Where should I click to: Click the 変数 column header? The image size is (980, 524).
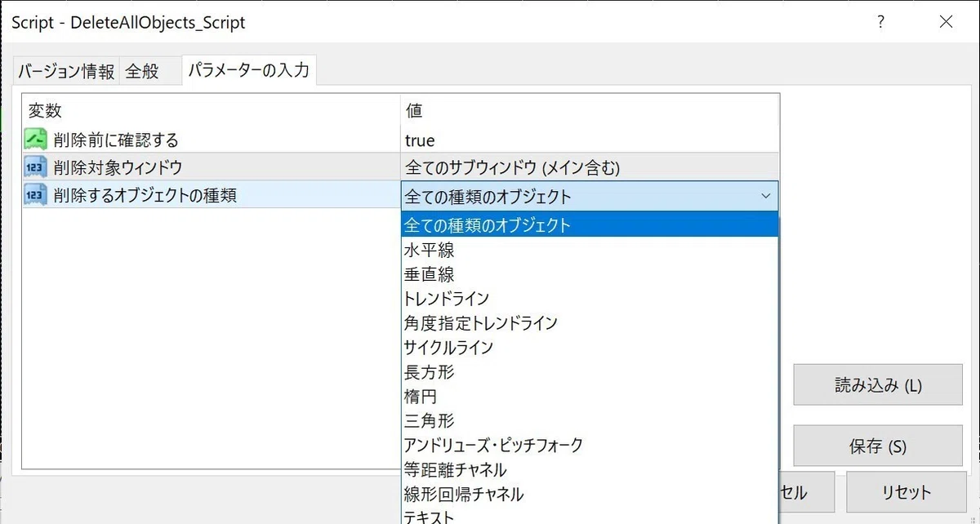[x=212, y=111]
